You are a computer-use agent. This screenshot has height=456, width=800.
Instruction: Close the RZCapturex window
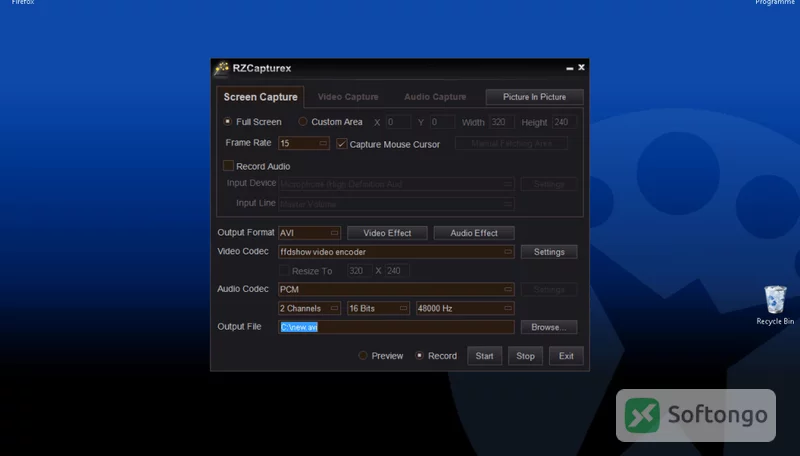point(581,67)
